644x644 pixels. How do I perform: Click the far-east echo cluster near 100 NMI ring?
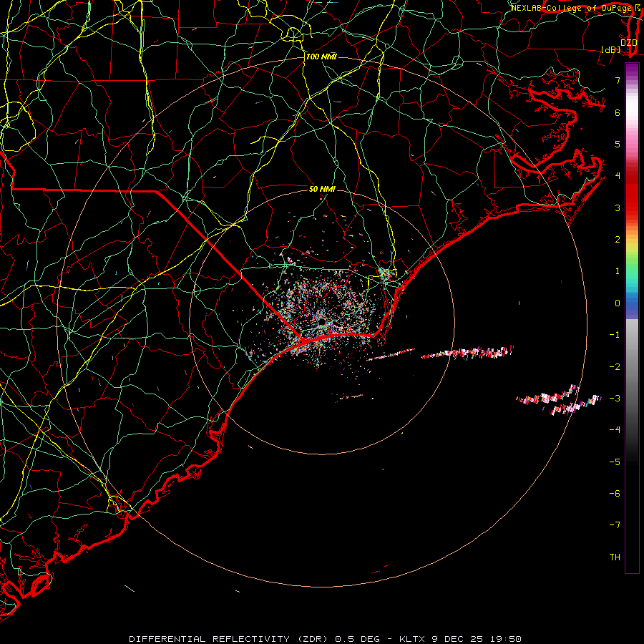click(x=559, y=401)
